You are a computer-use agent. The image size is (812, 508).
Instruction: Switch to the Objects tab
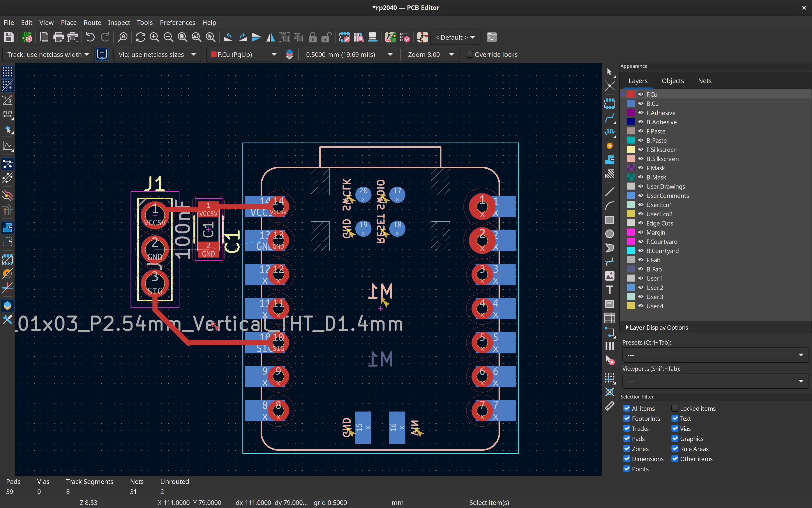(673, 81)
